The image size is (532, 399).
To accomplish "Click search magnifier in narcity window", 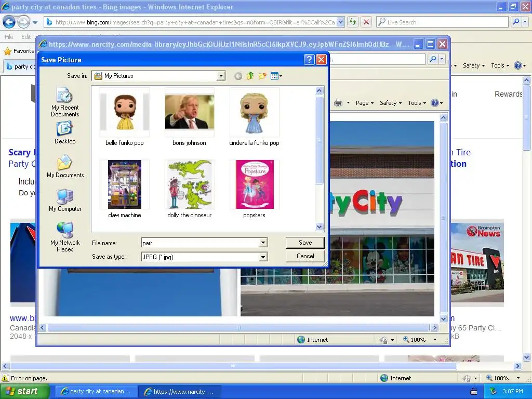I will coord(433,59).
